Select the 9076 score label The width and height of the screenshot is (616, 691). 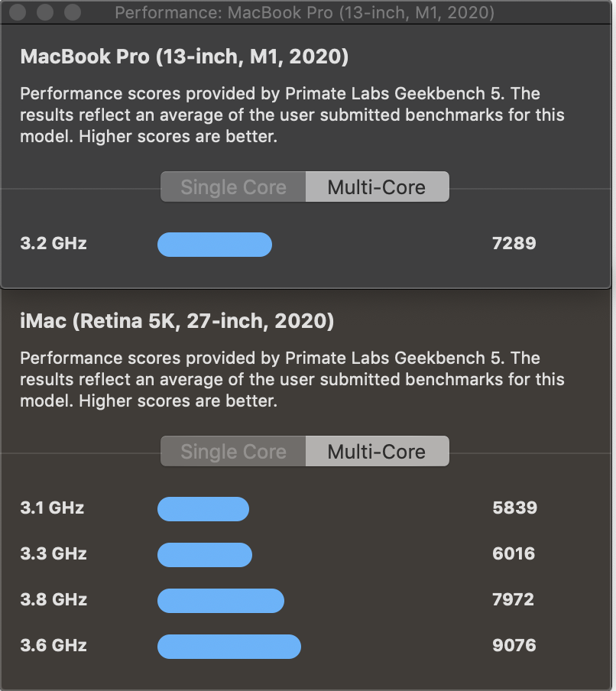point(514,645)
